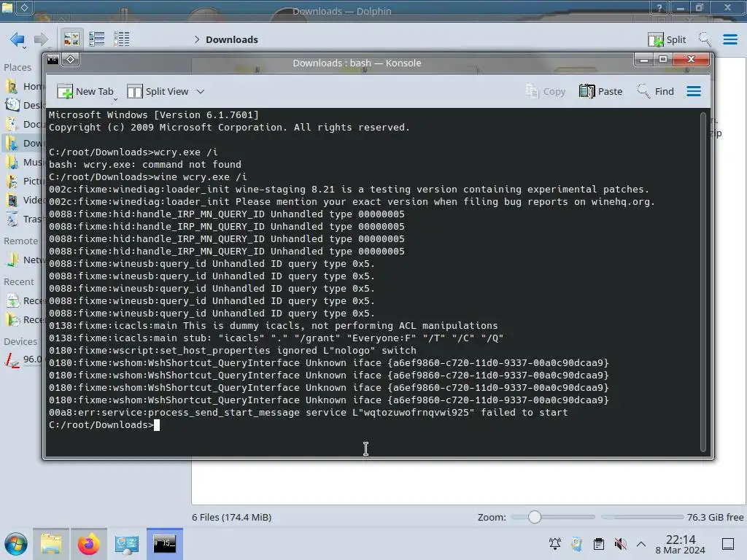The image size is (747, 560).
Task: Expand New Tab dropdown arrow in Konsole
Action: 116,98
